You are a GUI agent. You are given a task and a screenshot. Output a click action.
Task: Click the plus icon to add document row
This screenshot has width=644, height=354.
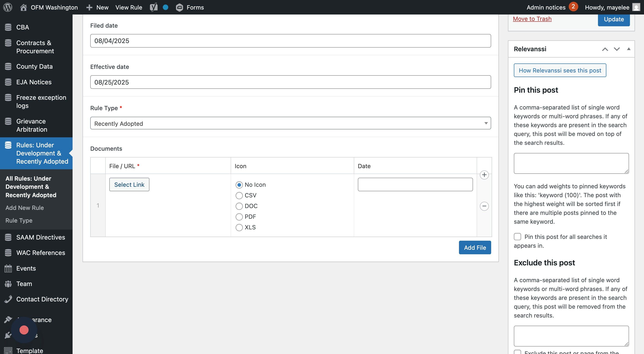484,175
